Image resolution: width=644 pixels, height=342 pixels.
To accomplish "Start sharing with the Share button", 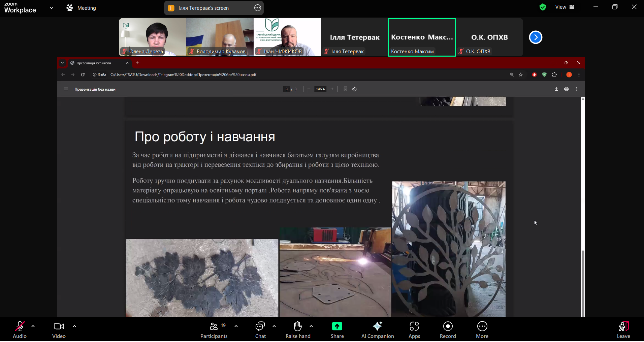I will click(337, 330).
